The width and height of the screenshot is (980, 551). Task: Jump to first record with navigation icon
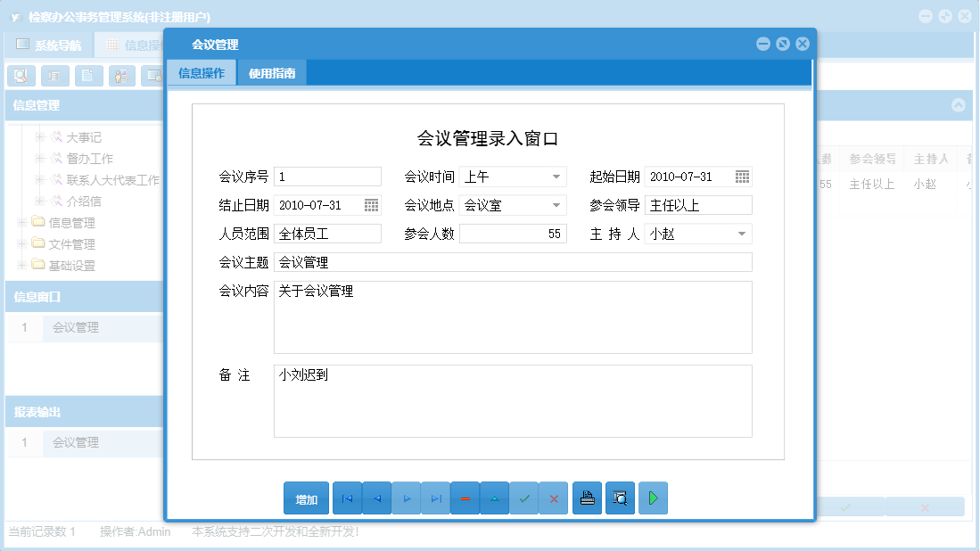(x=347, y=498)
